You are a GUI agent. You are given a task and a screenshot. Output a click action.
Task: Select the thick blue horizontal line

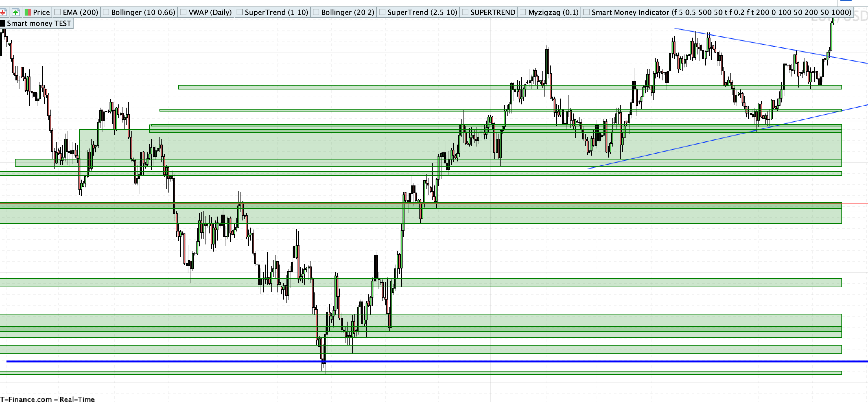(472, 361)
